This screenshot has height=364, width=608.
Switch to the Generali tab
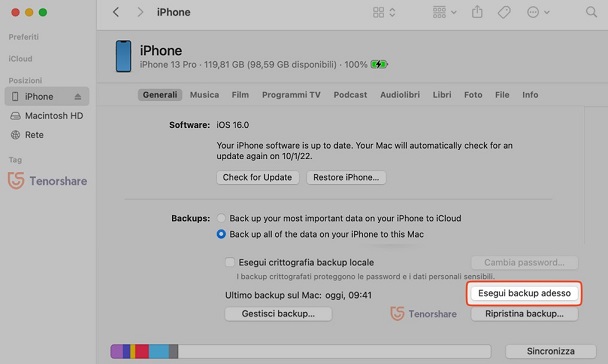click(x=160, y=95)
